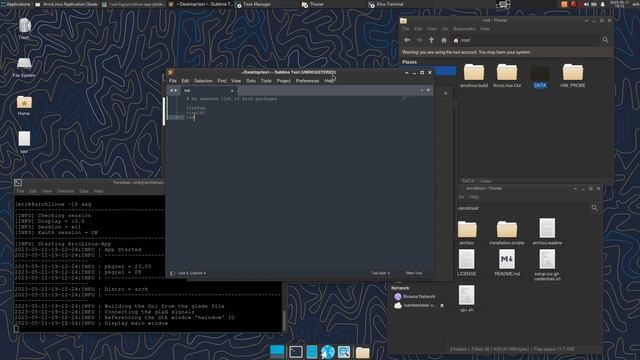The width and height of the screenshot is (640, 360).
Task: Select the DATA folder
Action: tap(540, 76)
